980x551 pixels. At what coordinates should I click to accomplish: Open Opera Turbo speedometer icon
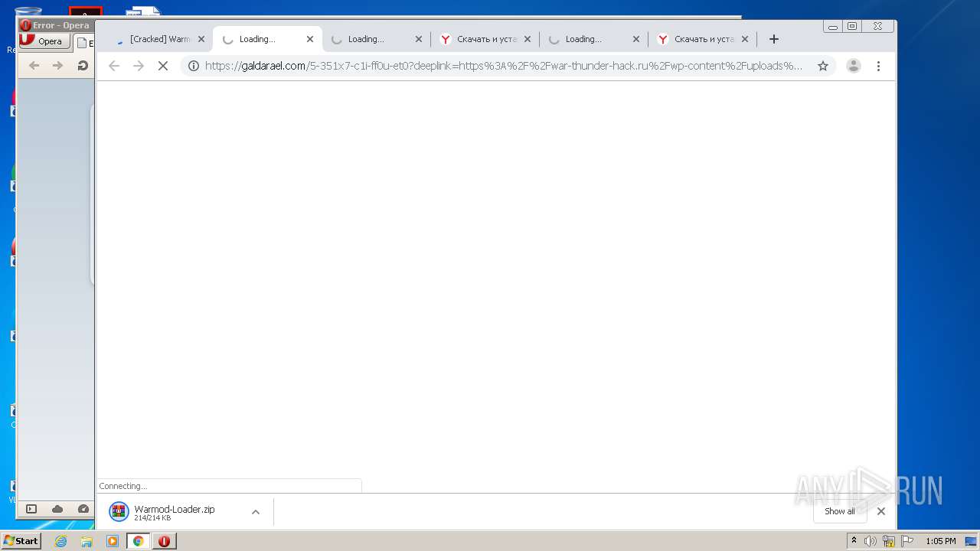[83, 509]
